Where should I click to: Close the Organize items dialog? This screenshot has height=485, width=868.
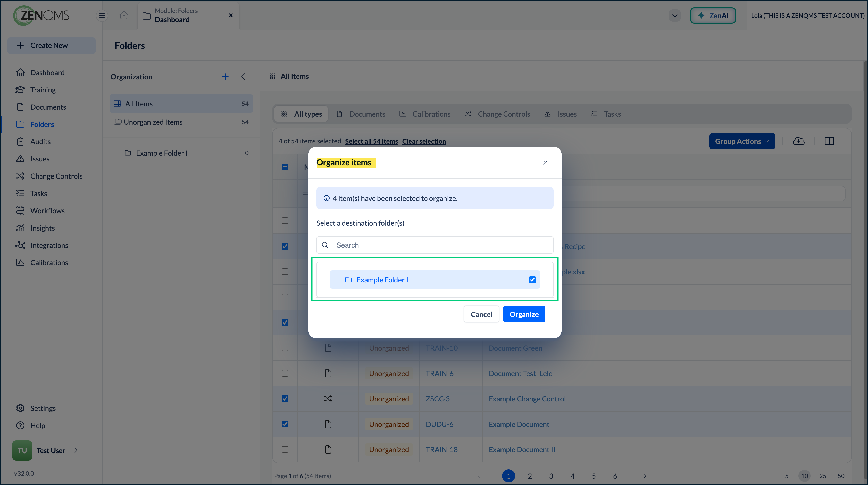545,163
